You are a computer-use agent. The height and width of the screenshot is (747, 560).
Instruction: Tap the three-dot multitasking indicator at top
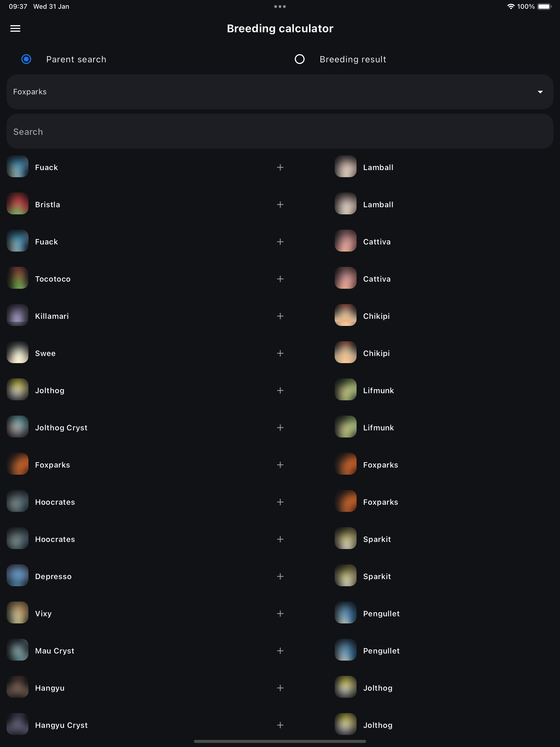[280, 6]
